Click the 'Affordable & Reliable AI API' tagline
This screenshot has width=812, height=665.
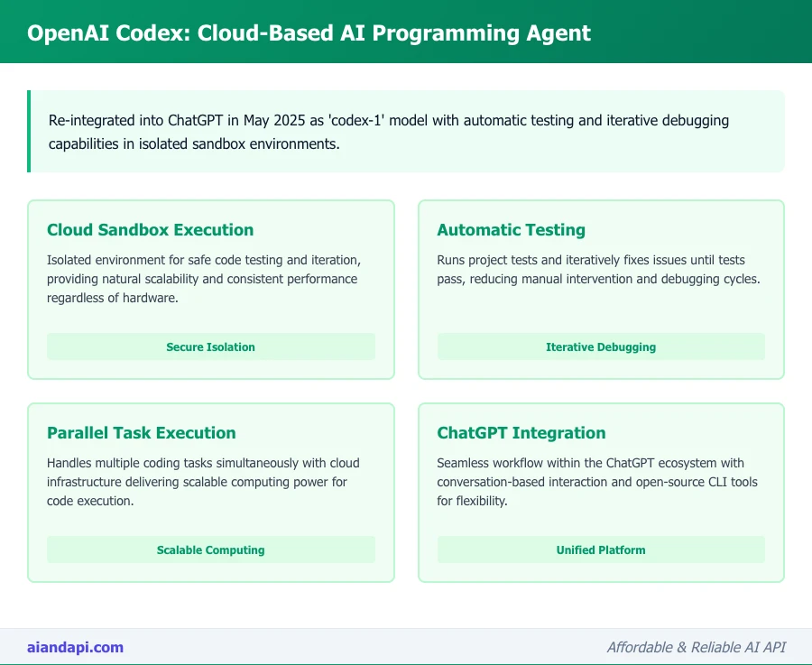[696, 647]
